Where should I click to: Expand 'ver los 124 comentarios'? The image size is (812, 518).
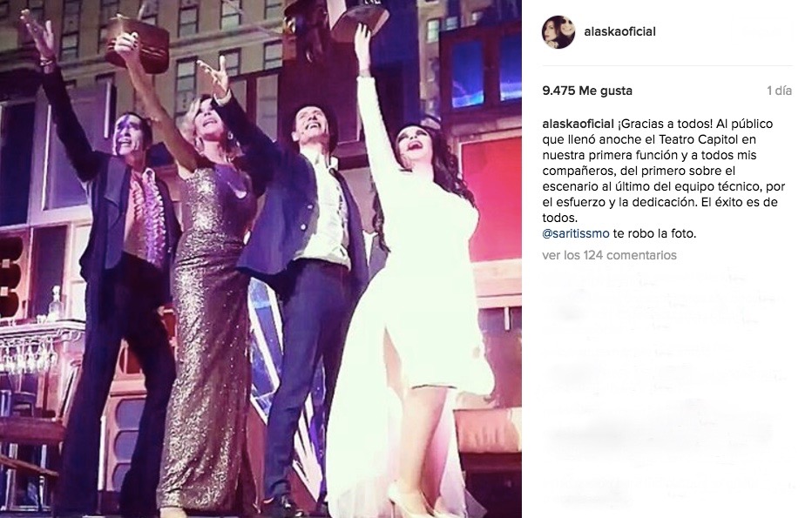click(610, 255)
